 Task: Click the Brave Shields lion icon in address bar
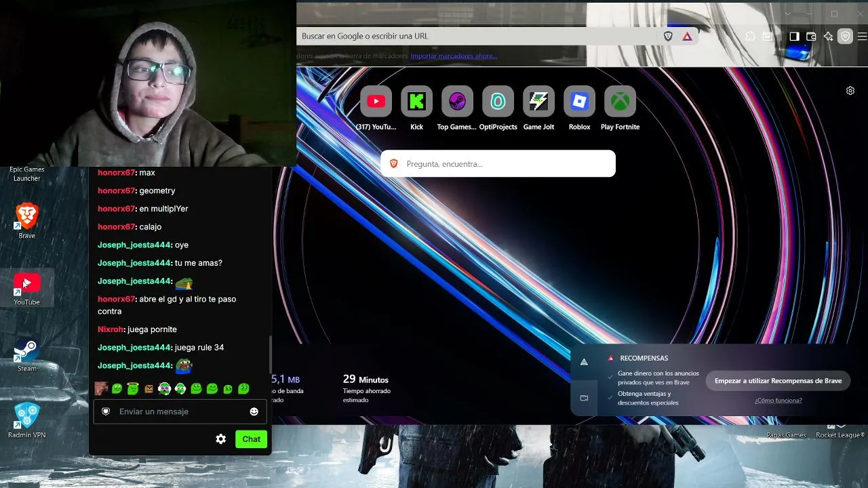668,36
